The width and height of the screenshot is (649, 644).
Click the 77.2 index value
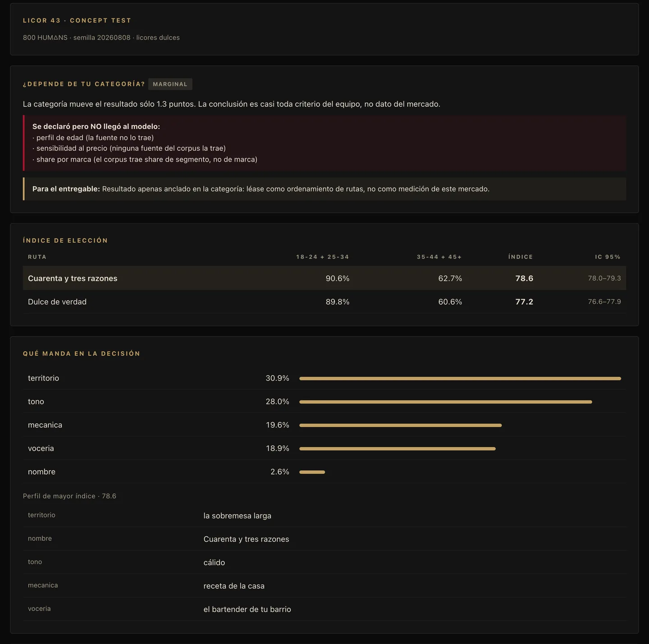[524, 302]
